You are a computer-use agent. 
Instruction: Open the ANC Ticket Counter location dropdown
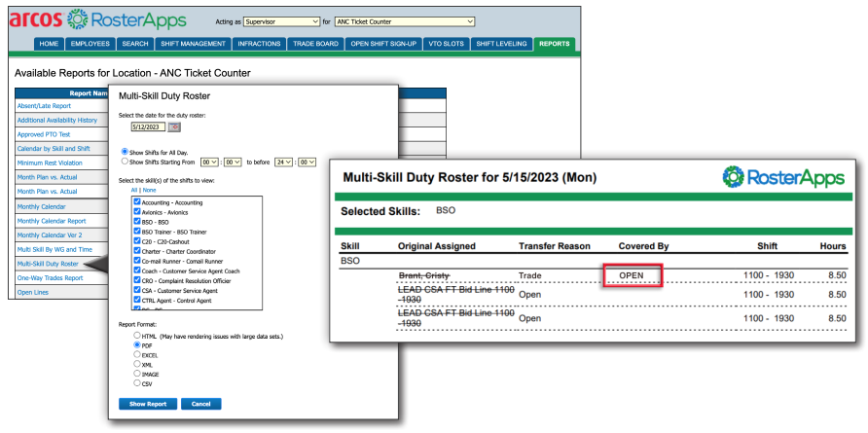click(404, 22)
